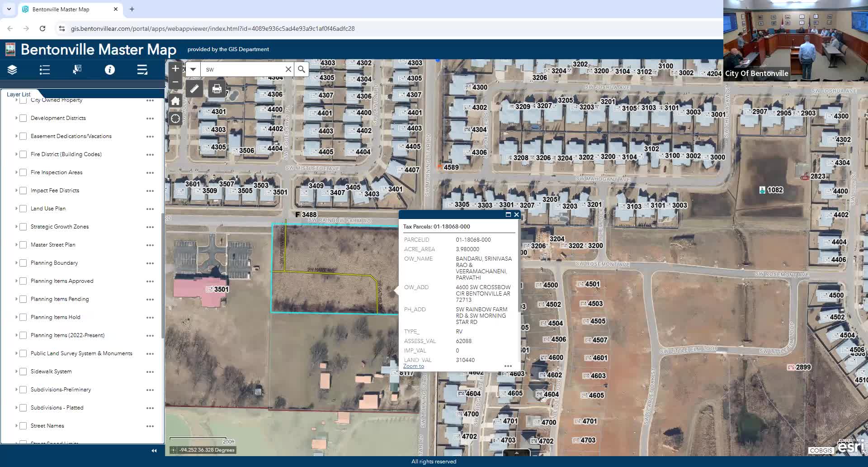Open Street Names layer options menu

pyautogui.click(x=150, y=426)
